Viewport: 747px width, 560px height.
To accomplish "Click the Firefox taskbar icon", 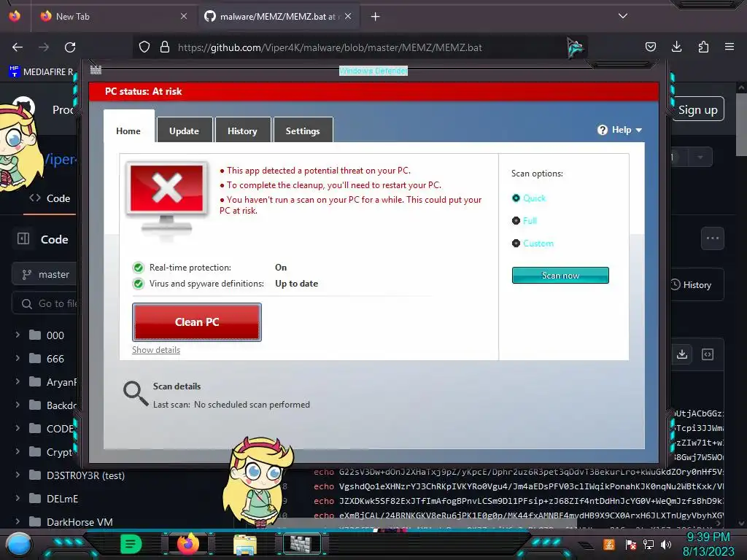I will pyautogui.click(x=188, y=544).
